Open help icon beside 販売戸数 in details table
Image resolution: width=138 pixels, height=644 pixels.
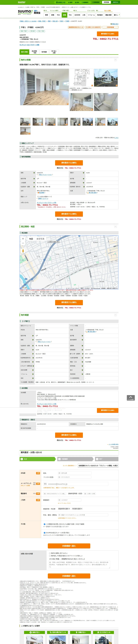click(x=34, y=179)
